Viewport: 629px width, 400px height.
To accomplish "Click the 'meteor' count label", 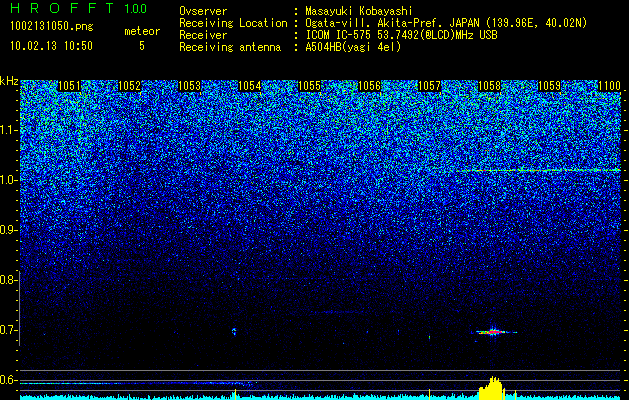I will 142,31.
